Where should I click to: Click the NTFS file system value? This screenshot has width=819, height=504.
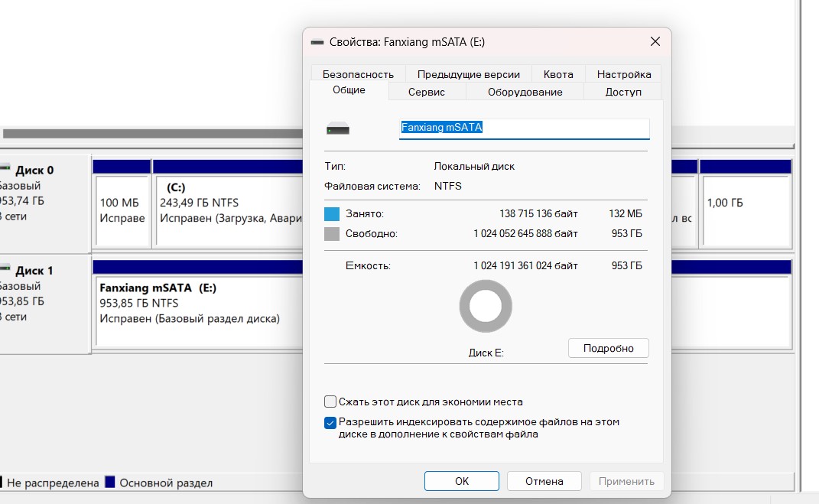(447, 186)
